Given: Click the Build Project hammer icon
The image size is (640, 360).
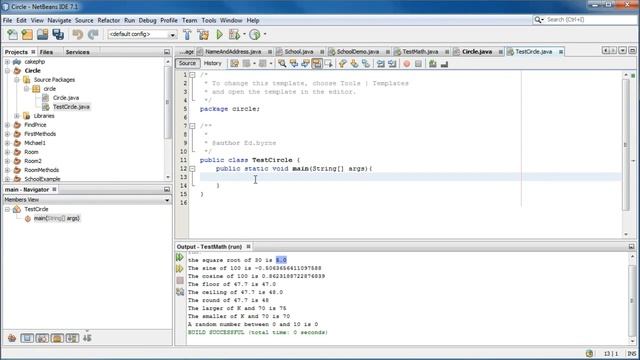Looking at the screenshot, I should pyautogui.click(x=187, y=35).
